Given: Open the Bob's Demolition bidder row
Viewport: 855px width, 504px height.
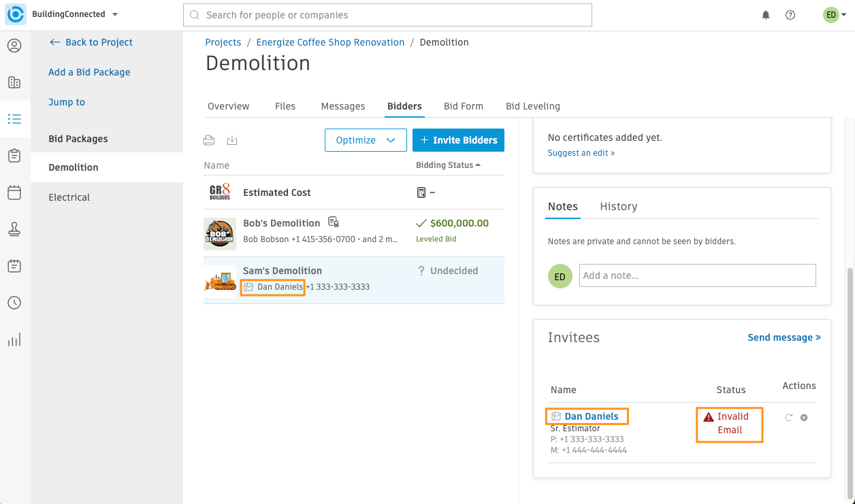Looking at the screenshot, I should [x=354, y=233].
